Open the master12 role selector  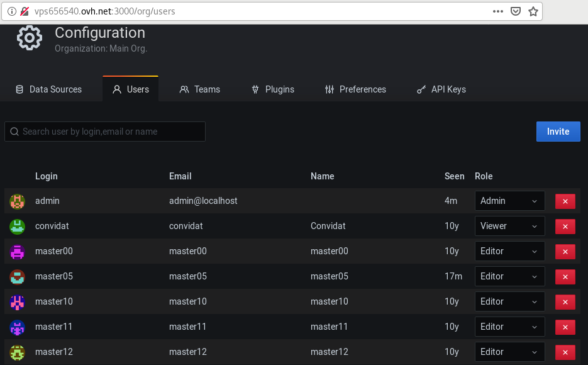pyautogui.click(x=509, y=352)
